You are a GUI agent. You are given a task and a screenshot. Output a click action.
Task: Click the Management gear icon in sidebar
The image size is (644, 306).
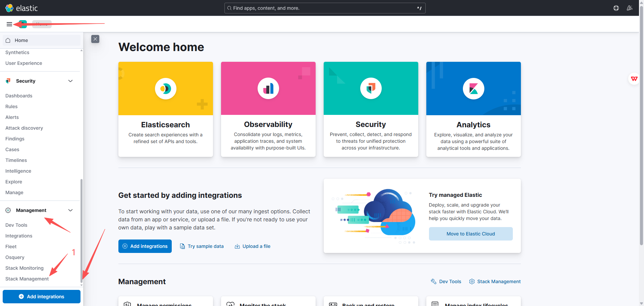point(8,210)
